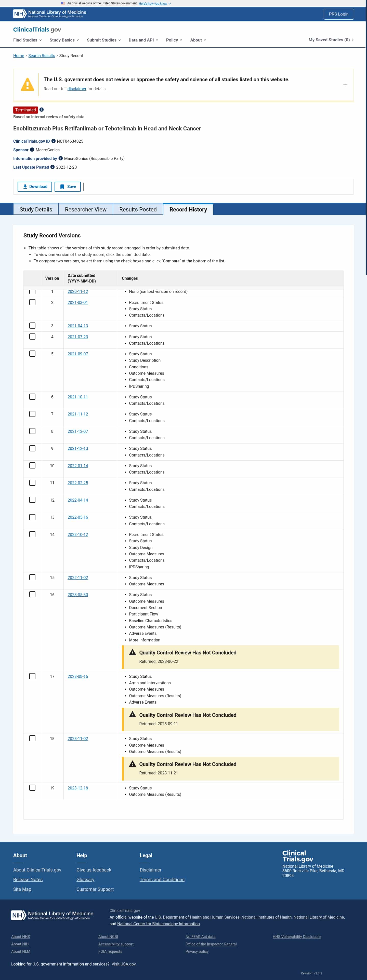Open the About dropdown in navigation
367x980 pixels.
click(x=198, y=40)
